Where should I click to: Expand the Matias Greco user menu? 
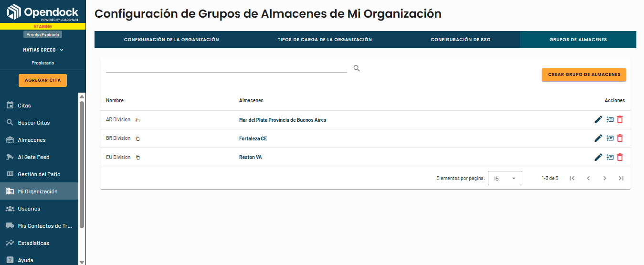(x=43, y=50)
